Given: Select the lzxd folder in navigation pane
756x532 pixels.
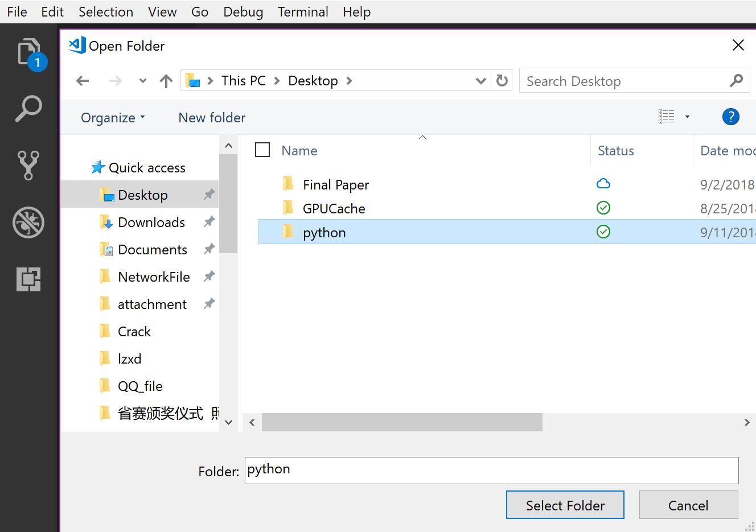Looking at the screenshot, I should 129,358.
